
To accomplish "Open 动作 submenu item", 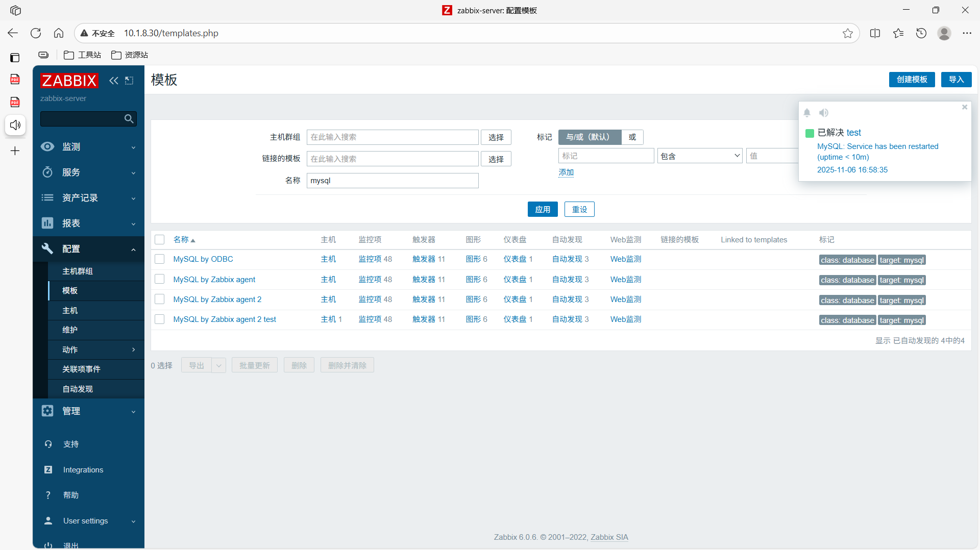I will click(96, 350).
